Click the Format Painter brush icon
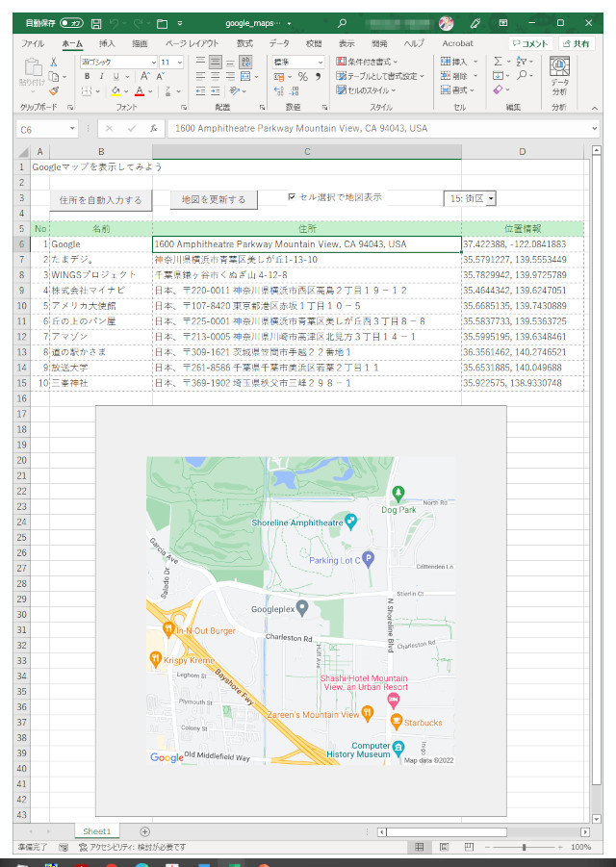 (x=54, y=90)
